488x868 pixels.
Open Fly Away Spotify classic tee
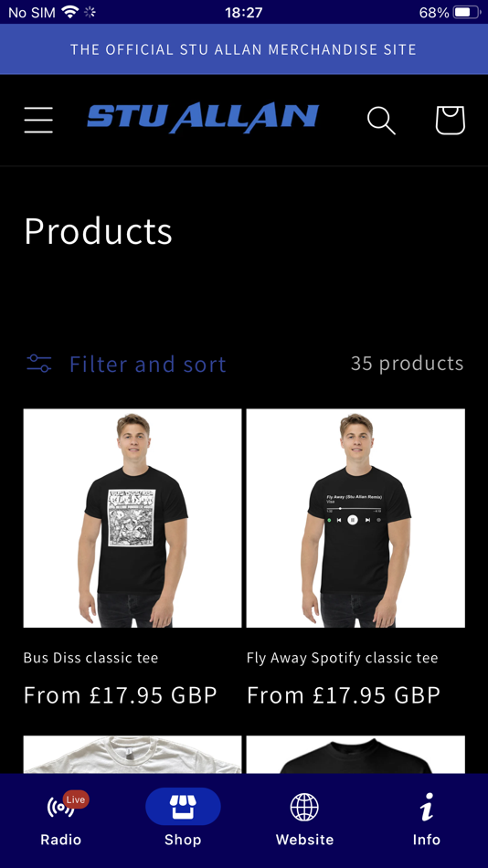point(343,658)
